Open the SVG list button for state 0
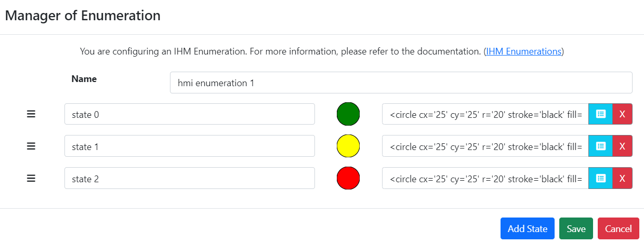The height and width of the screenshot is (244, 644). [601, 114]
